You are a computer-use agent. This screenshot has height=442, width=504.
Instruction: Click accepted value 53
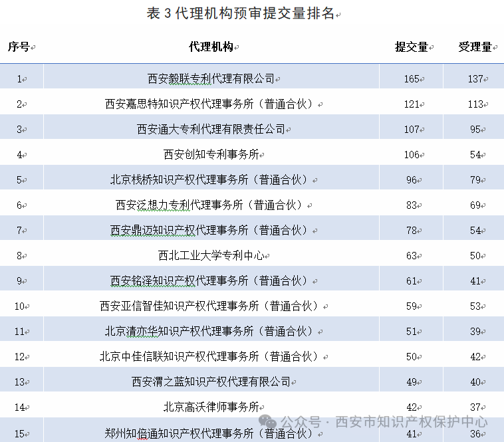point(475,306)
